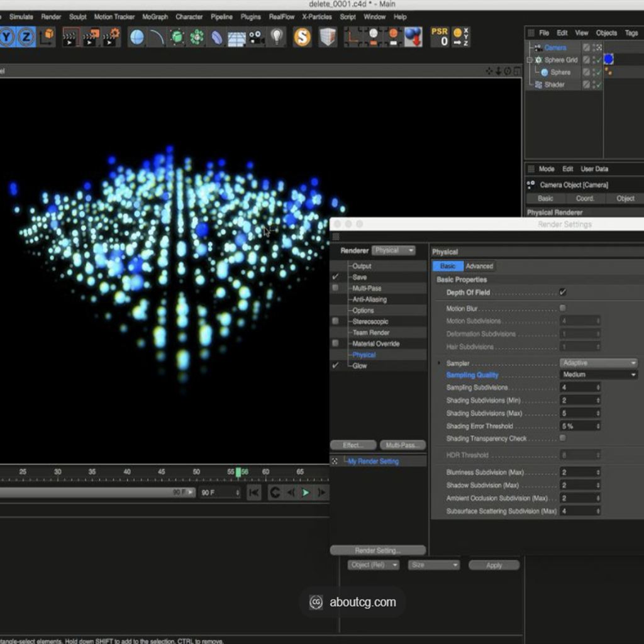Screen dimensions: 644x644
Task: Click the Render Setting... button
Action: 377,550
